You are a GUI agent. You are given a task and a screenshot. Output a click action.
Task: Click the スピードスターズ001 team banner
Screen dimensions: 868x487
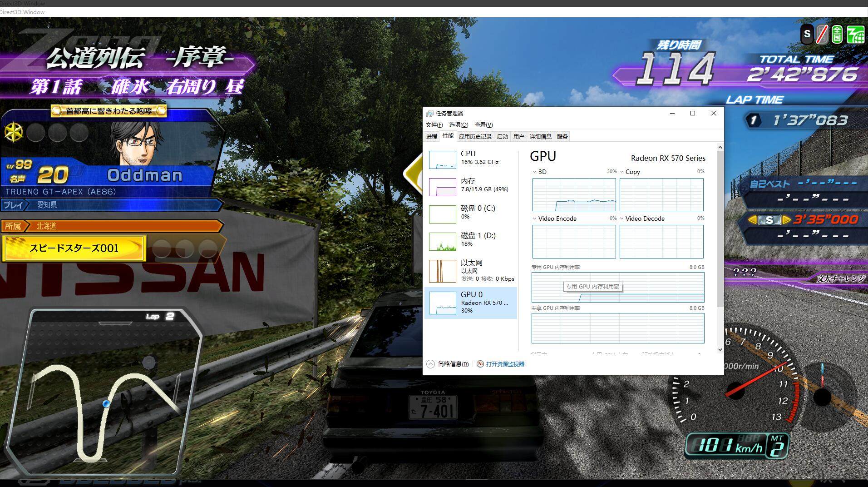click(74, 248)
